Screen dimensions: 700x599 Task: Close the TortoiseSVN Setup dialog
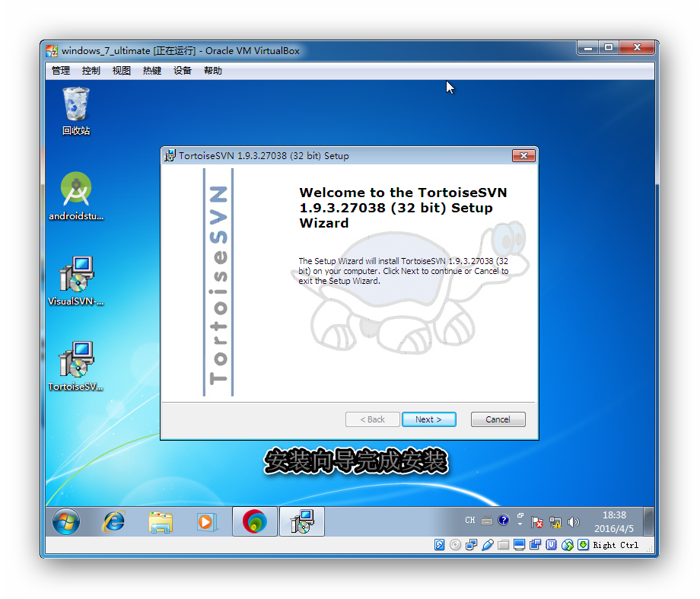click(x=523, y=155)
